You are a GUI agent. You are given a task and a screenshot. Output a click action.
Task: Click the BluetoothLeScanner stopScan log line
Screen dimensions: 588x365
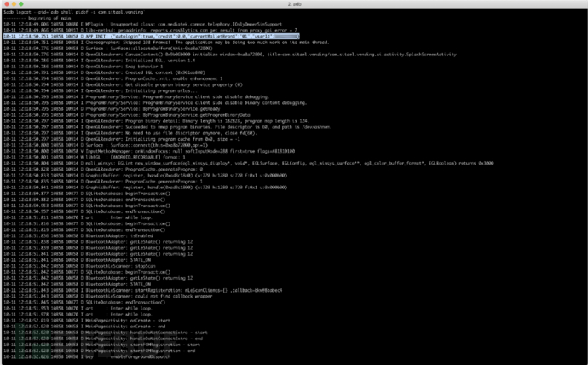tap(79, 266)
